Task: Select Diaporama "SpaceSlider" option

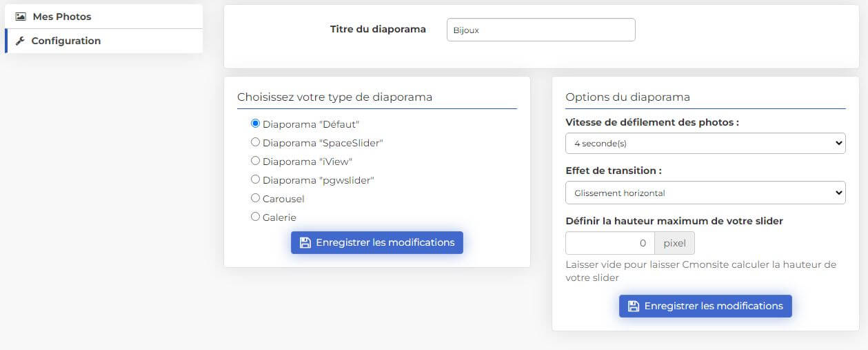Action: 255,142
